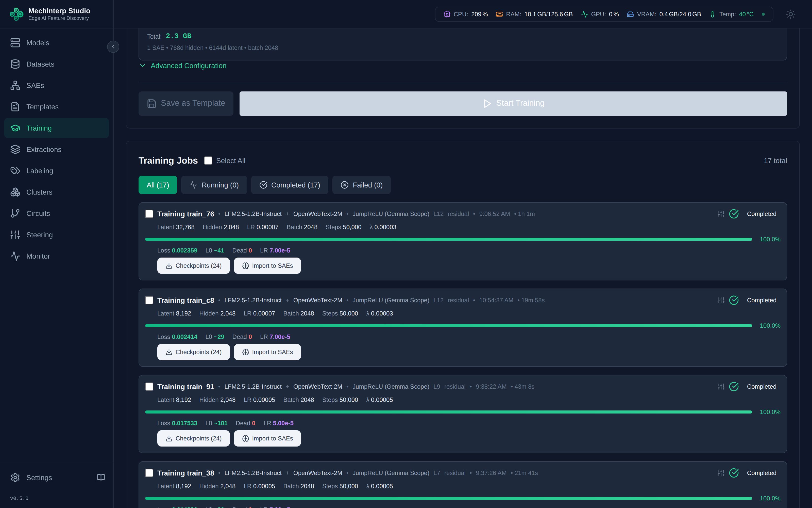Screen dimensions: 812x508
Task: Click the train_91 progress bar
Action: coord(448,412)
